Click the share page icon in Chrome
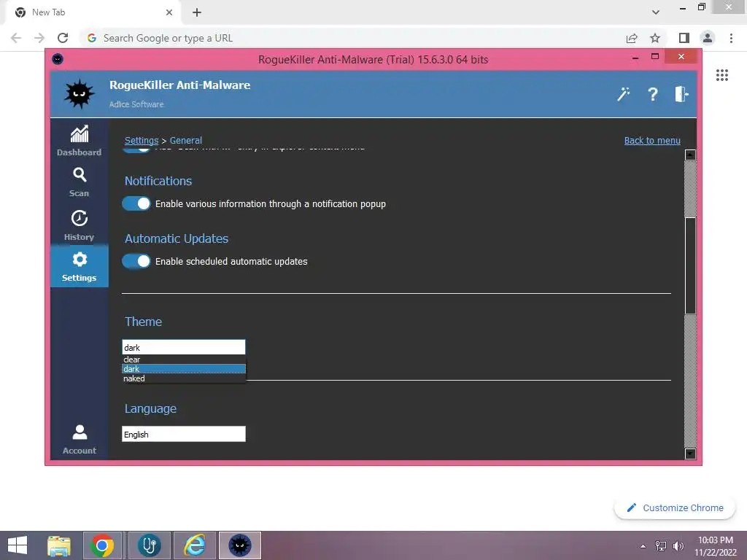 632,38
